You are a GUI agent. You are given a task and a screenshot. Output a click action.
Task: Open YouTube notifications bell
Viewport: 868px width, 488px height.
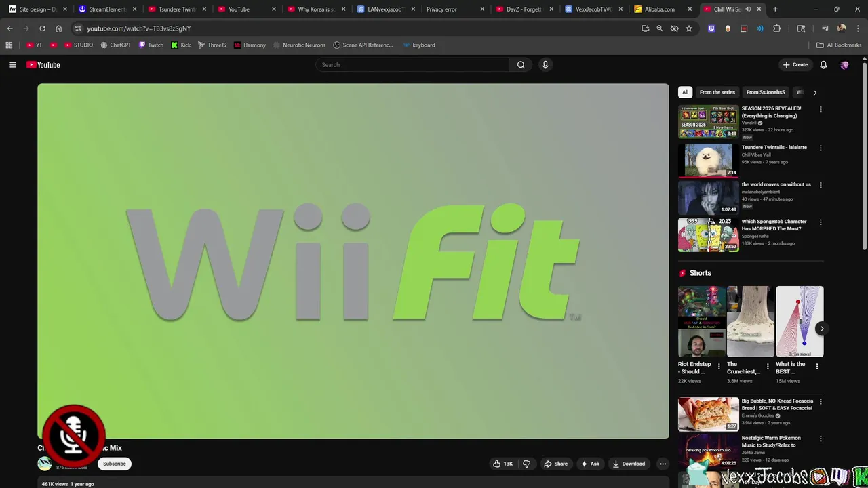pos(823,65)
